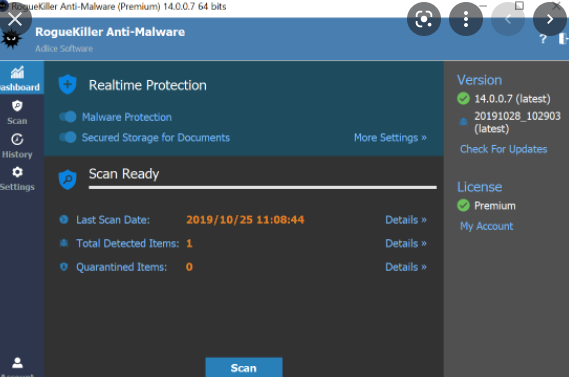Click the Premium license green check icon
569x377 pixels.
(463, 205)
